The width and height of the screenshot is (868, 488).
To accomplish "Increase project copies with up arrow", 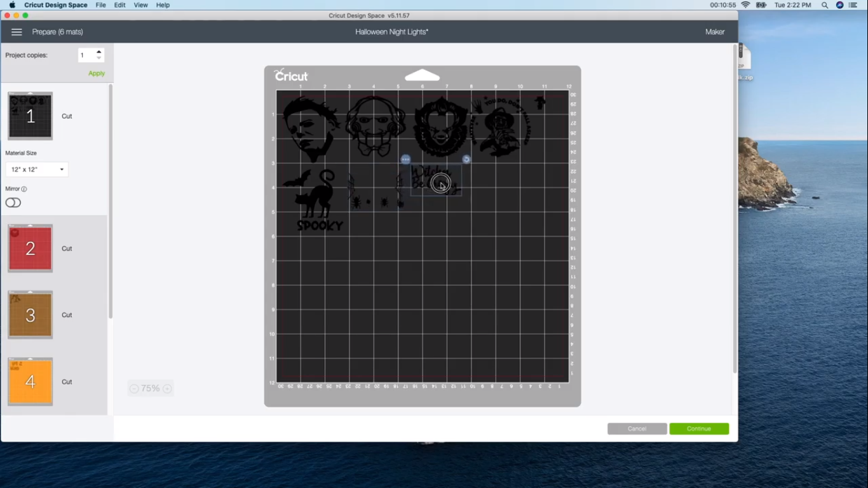I will pos(98,51).
